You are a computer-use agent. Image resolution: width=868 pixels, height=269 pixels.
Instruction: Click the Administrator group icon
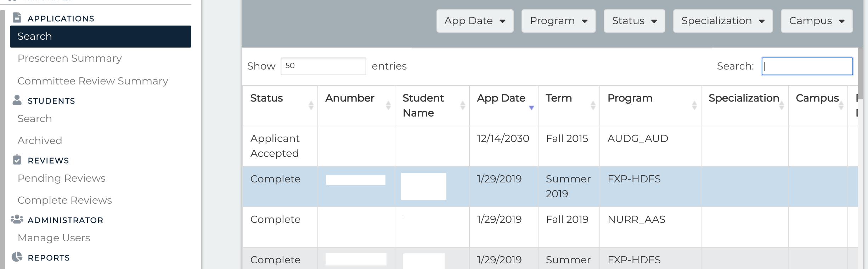pyautogui.click(x=17, y=219)
